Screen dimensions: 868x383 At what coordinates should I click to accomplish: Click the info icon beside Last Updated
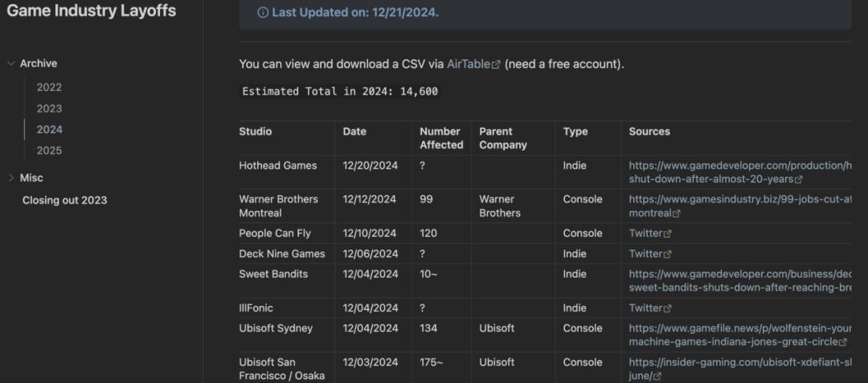coord(263,13)
